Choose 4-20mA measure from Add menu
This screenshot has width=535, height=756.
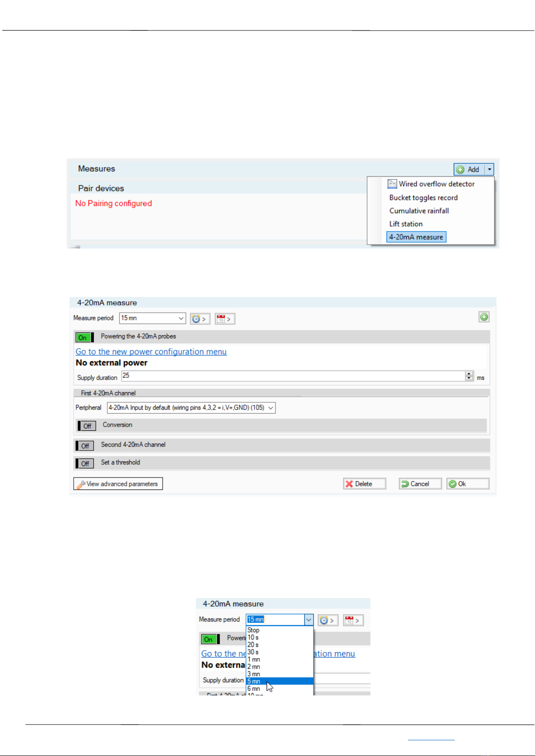(416, 237)
